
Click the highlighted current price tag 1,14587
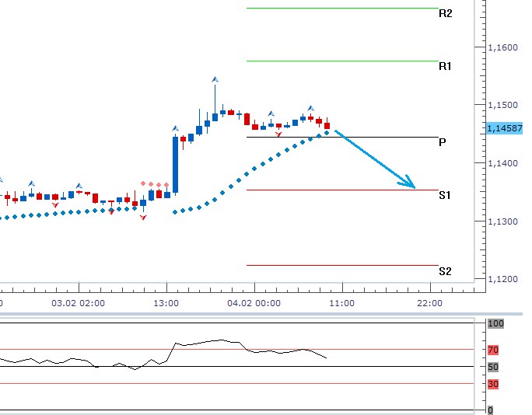point(503,128)
